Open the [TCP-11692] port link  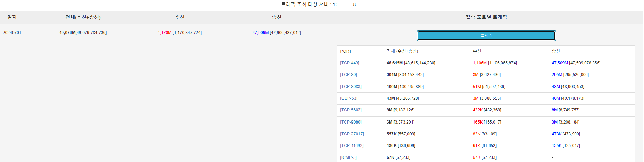pyautogui.click(x=352, y=146)
